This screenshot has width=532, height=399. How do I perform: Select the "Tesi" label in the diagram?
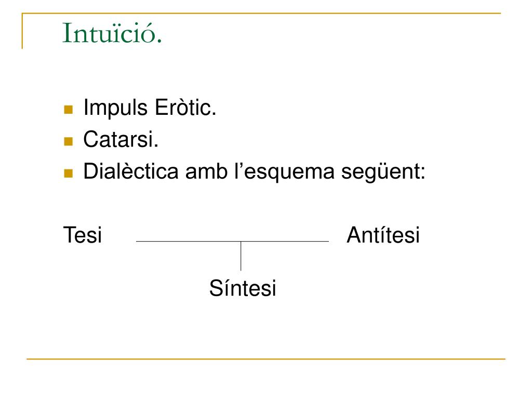pyautogui.click(x=83, y=235)
